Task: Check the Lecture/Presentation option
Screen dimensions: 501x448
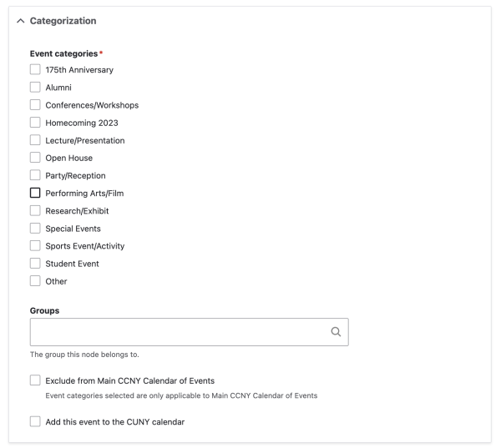Action: [x=35, y=140]
